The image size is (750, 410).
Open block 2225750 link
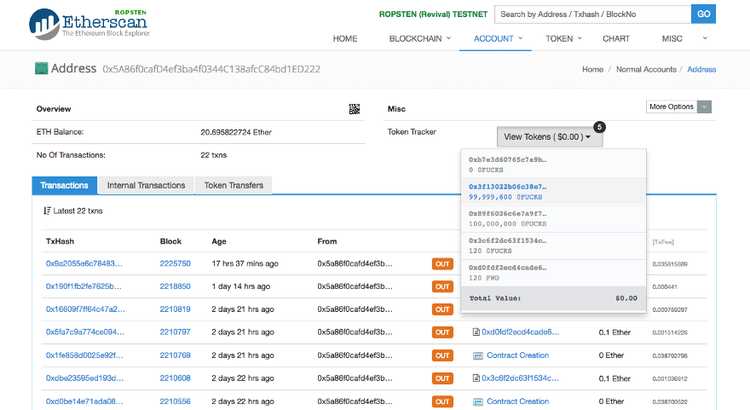pos(175,264)
